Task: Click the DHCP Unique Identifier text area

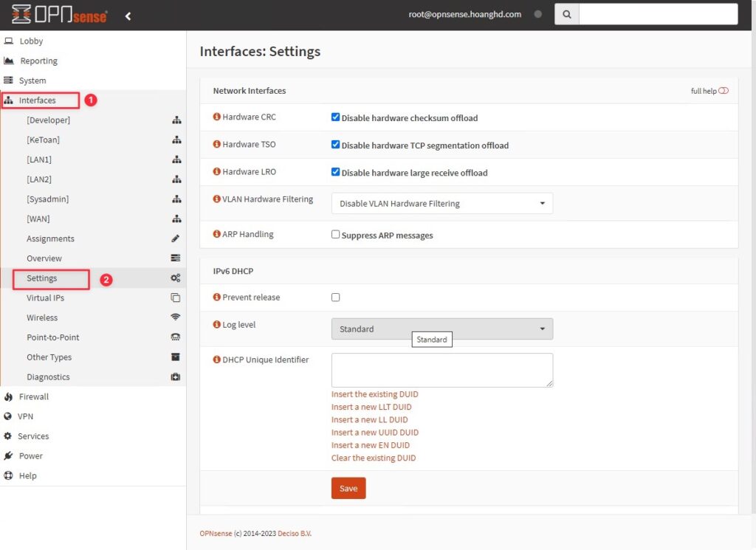Action: tap(442, 370)
